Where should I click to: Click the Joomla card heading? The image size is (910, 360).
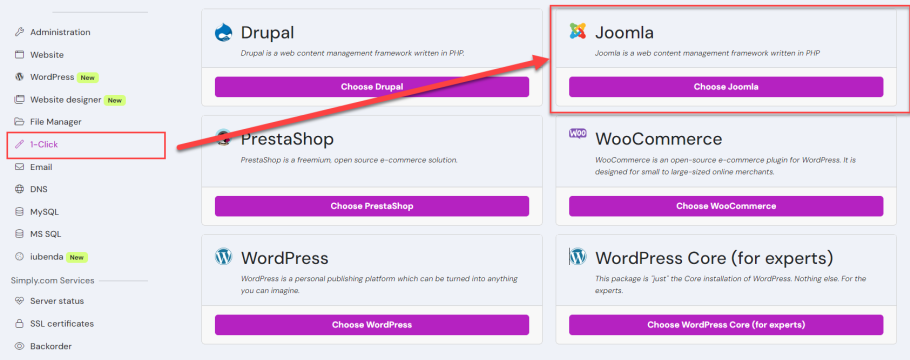(624, 32)
